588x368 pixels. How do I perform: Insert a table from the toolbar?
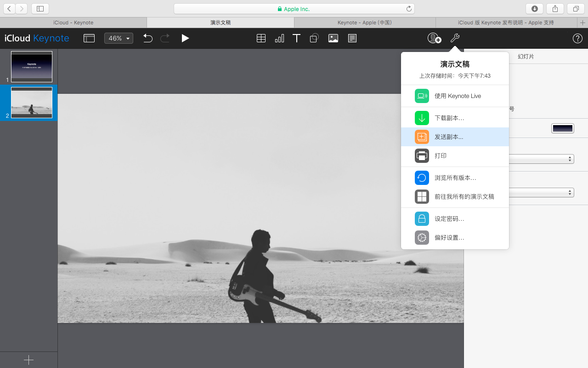click(261, 38)
